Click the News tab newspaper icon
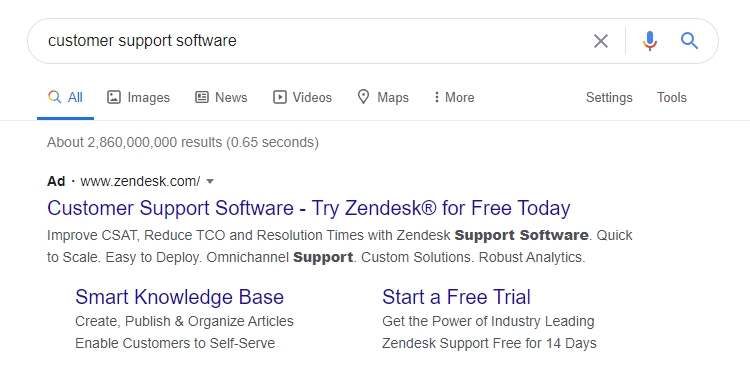The height and width of the screenshot is (376, 750). (202, 97)
